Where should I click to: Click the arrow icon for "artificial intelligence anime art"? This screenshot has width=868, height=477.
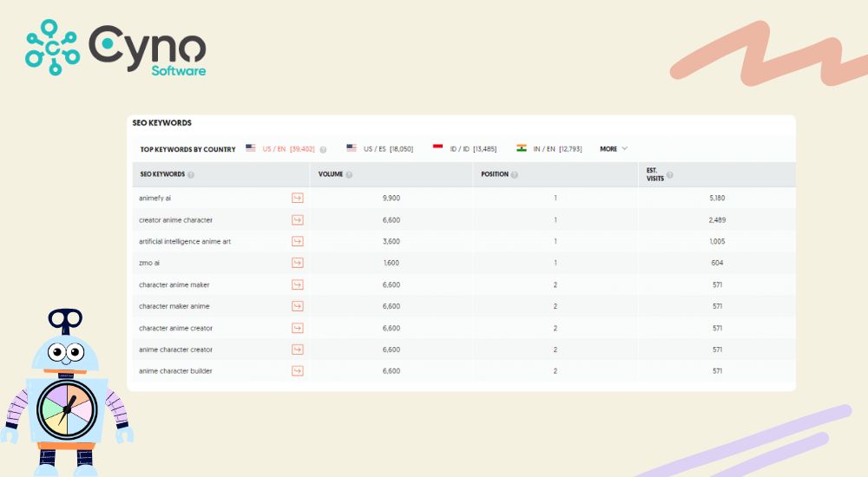coord(297,241)
